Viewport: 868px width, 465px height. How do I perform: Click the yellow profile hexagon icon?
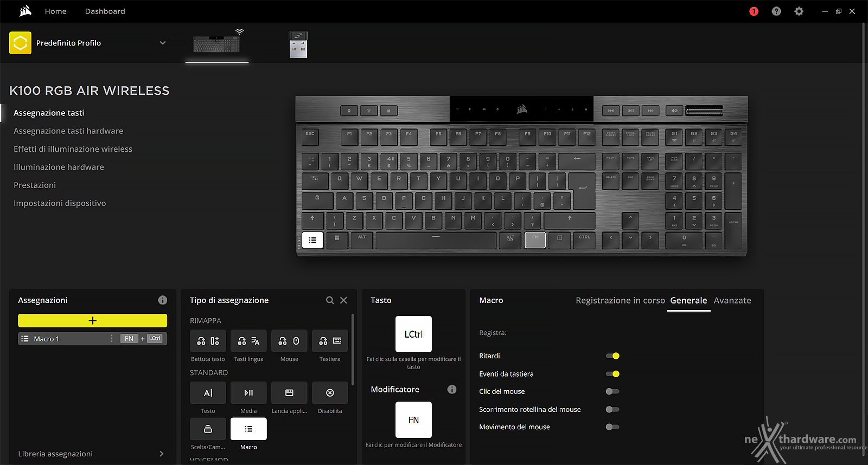click(20, 43)
